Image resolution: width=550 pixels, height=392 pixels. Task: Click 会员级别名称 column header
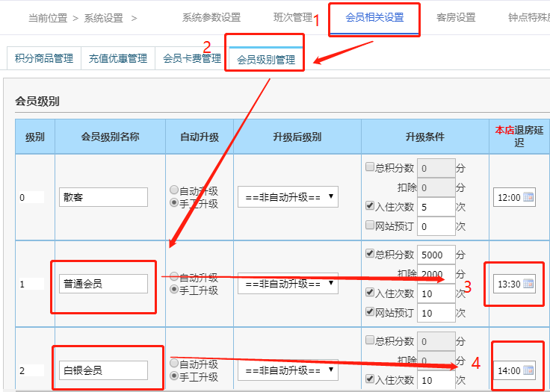(110, 137)
